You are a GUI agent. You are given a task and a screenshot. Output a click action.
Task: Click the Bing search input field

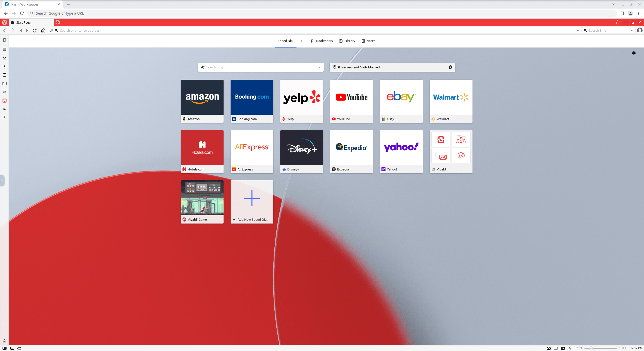260,67
